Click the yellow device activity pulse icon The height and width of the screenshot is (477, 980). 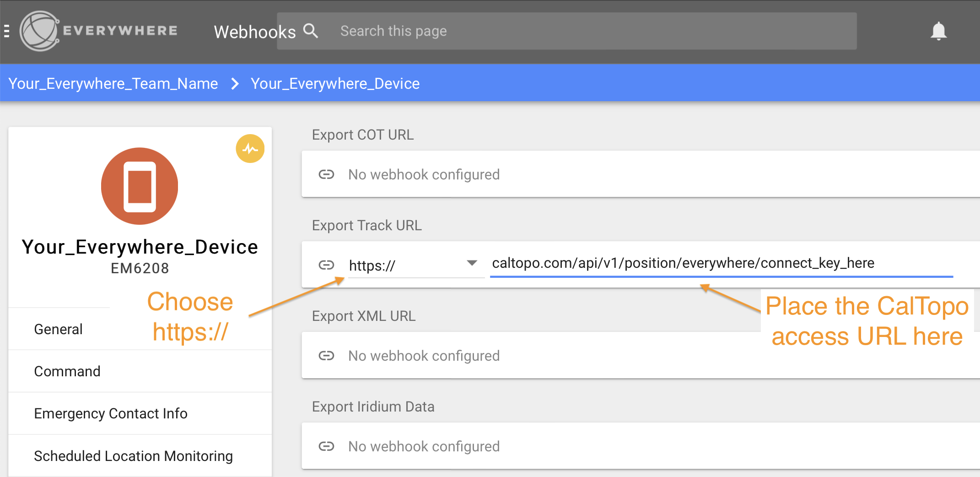point(250,149)
